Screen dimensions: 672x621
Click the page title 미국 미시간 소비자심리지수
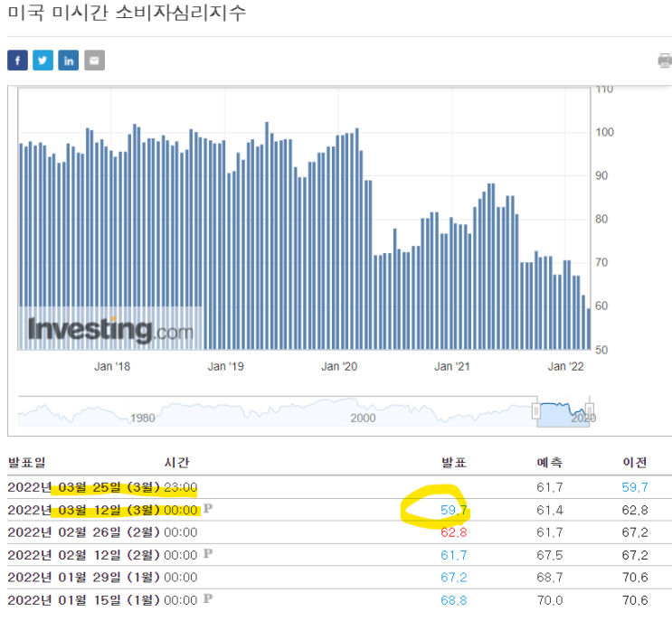coord(127,13)
